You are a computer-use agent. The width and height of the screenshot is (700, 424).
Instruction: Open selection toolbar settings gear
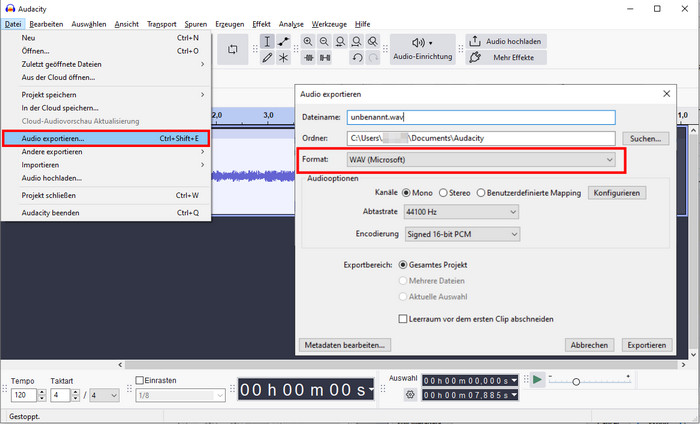[x=410, y=395]
